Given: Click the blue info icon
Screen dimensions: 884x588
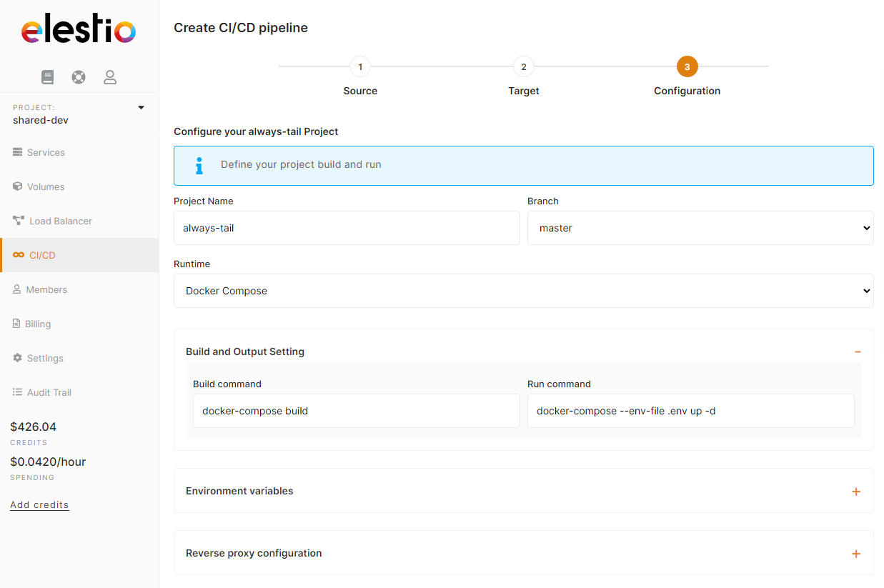Looking at the screenshot, I should pyautogui.click(x=199, y=165).
